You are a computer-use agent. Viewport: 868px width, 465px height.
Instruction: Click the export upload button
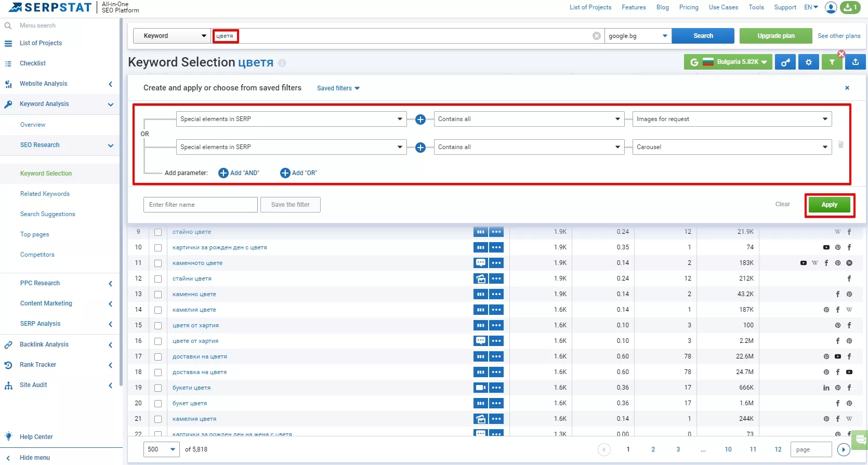tap(856, 62)
